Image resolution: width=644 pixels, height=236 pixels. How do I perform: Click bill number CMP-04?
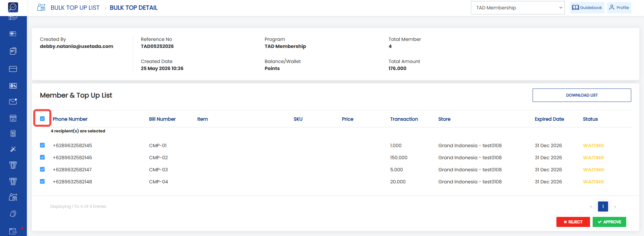(x=158, y=182)
